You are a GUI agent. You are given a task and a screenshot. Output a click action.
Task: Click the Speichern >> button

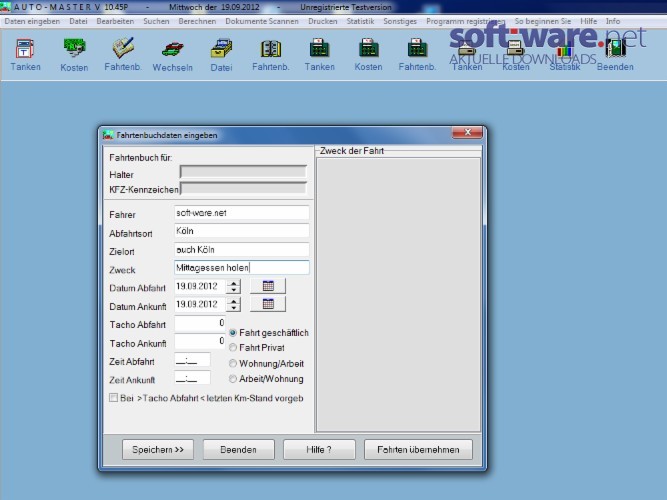click(x=158, y=450)
